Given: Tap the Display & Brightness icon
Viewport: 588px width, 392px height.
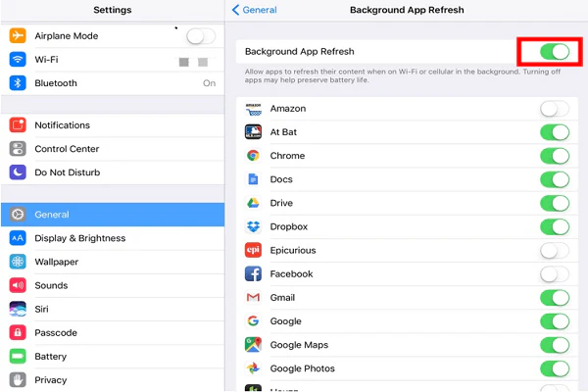Looking at the screenshot, I should click(18, 238).
